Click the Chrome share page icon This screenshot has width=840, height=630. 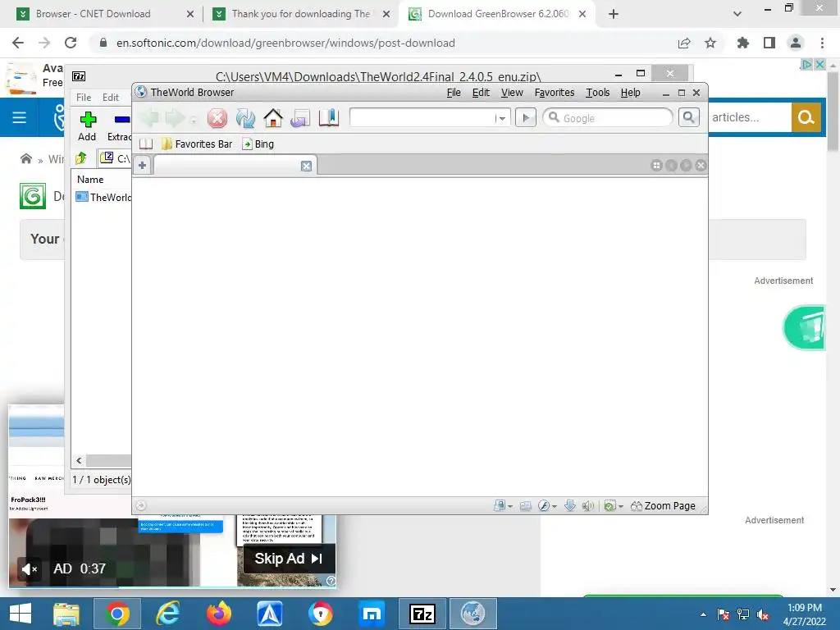(x=684, y=43)
